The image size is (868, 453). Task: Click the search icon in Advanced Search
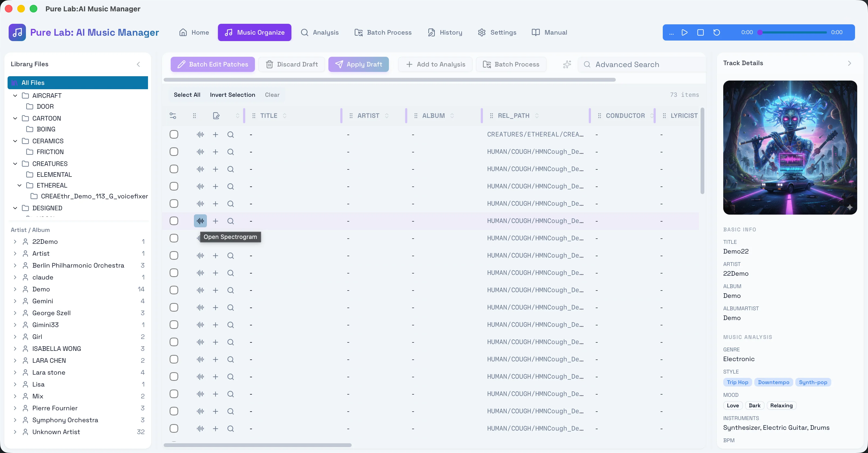(587, 64)
